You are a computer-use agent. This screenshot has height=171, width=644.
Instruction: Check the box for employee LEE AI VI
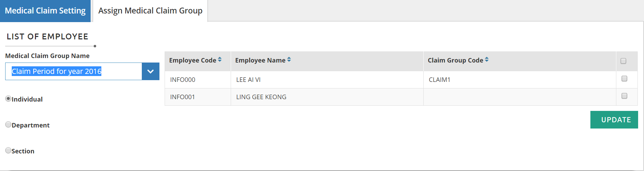624,79
